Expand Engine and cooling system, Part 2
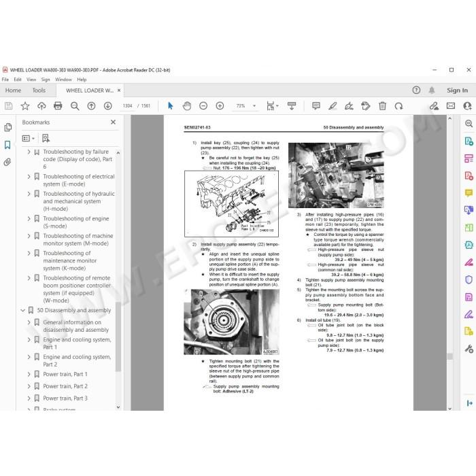Viewport: 476px width, 476px height. pyautogui.click(x=29, y=357)
